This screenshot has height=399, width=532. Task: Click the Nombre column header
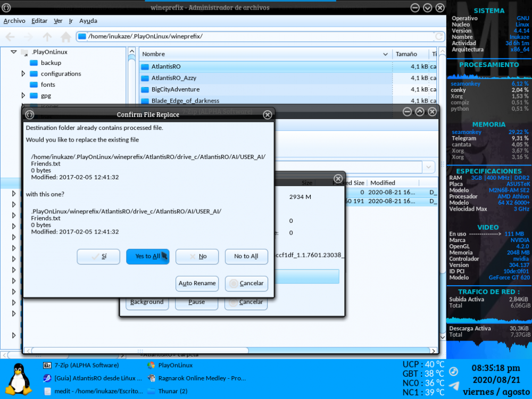click(263, 54)
